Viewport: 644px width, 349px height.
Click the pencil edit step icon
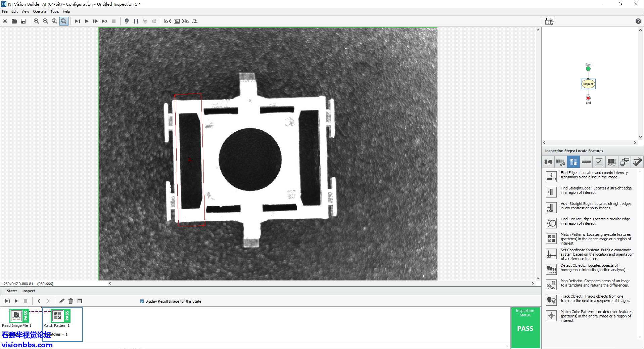[62, 301]
